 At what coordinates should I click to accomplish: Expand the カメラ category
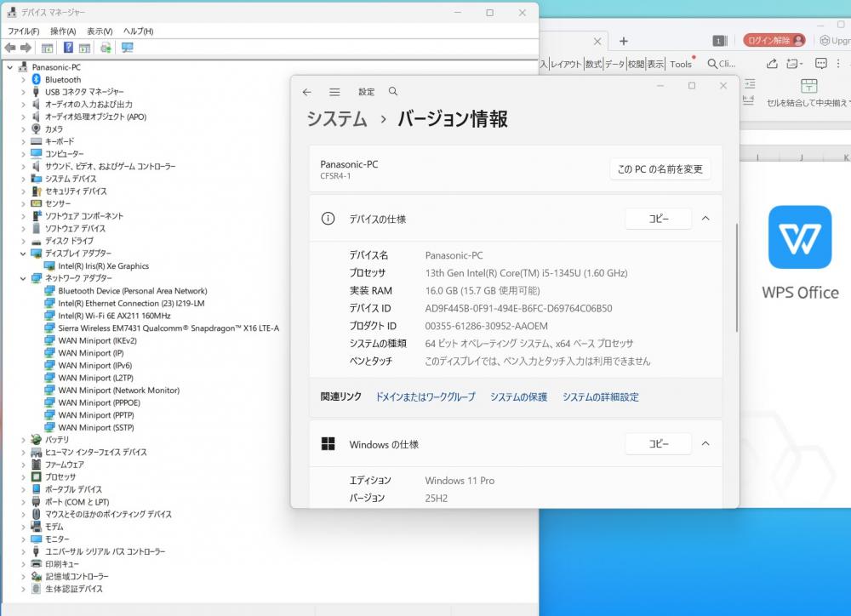[23, 129]
